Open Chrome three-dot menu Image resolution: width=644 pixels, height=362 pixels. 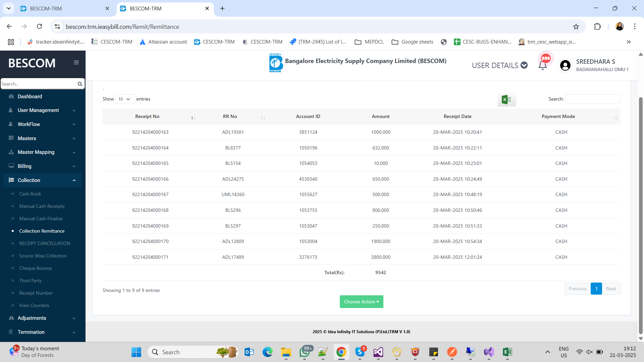point(635,26)
